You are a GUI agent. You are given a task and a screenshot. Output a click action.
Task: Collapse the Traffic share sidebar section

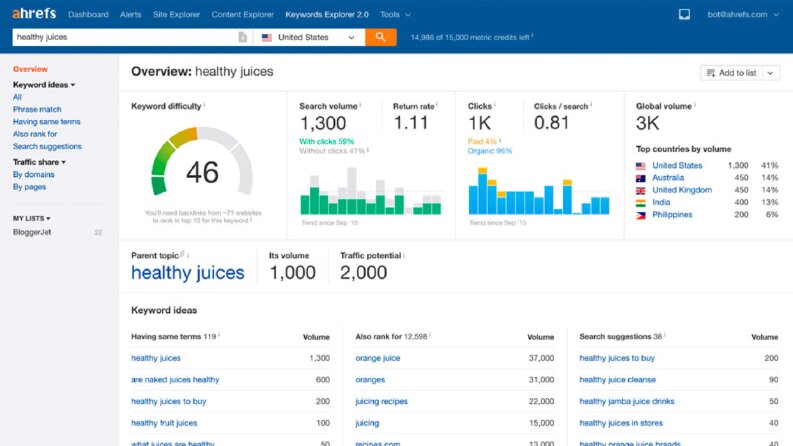(39, 162)
